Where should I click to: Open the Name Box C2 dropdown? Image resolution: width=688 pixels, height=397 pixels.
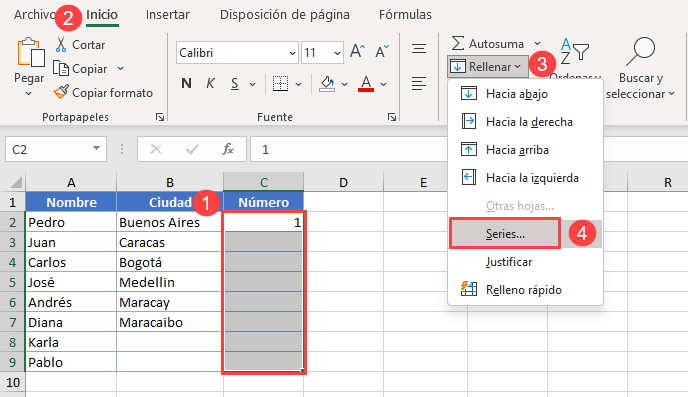96,149
